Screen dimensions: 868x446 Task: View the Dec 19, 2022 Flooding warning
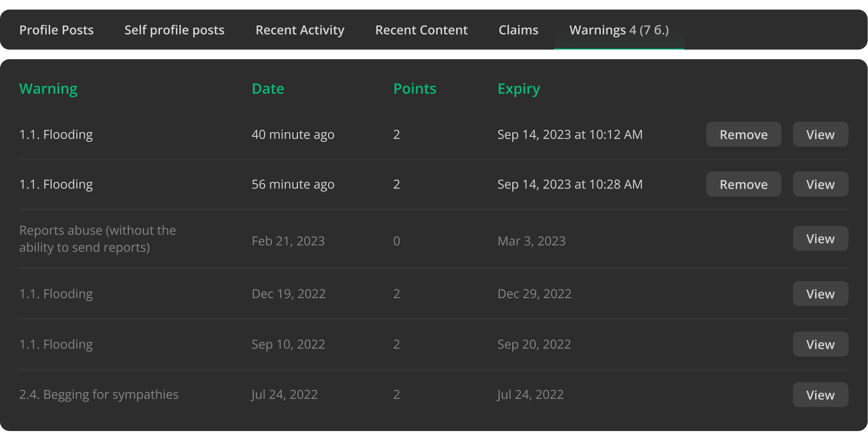click(x=820, y=294)
